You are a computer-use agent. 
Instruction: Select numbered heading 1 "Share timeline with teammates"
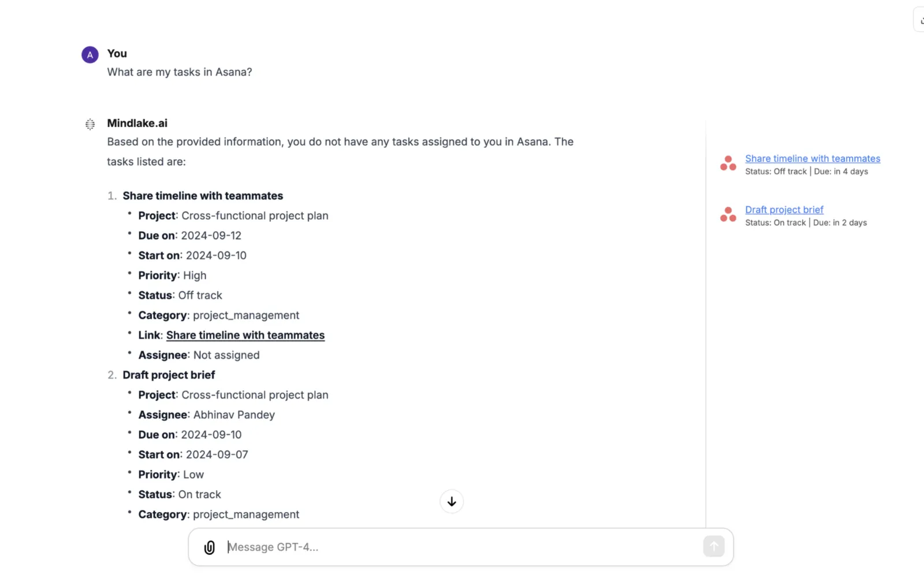point(203,196)
